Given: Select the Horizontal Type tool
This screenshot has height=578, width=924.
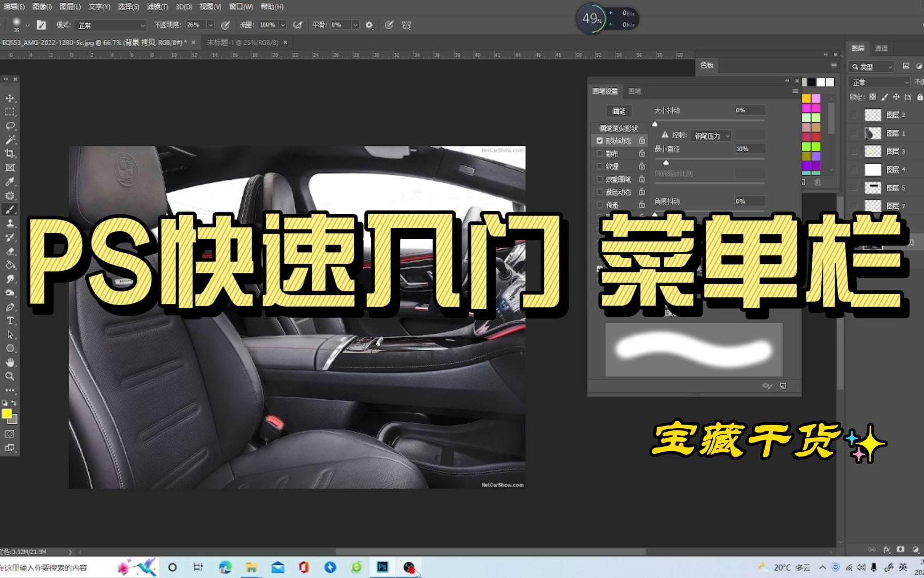Looking at the screenshot, I should click(10, 321).
